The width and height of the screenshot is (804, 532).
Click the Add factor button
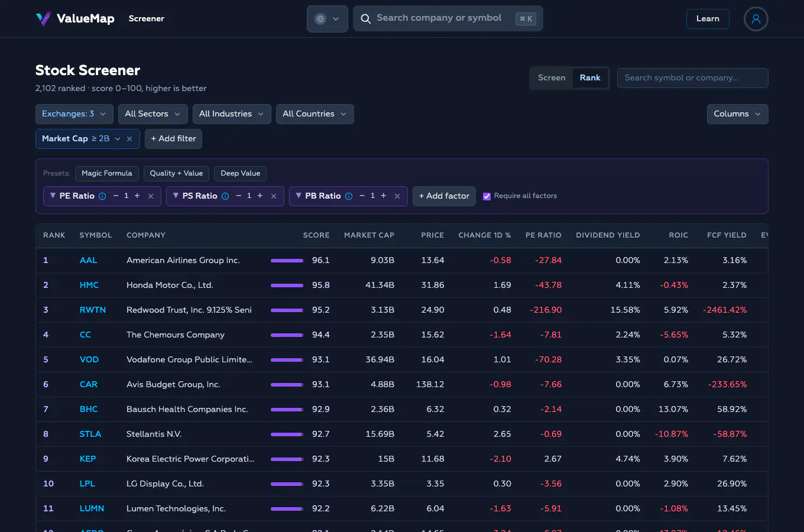[444, 196]
